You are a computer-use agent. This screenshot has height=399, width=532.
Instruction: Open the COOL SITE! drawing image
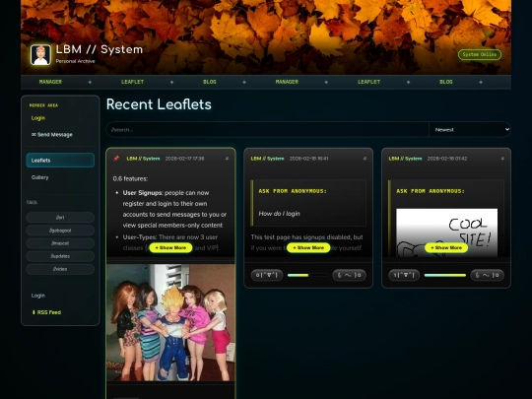click(447, 233)
